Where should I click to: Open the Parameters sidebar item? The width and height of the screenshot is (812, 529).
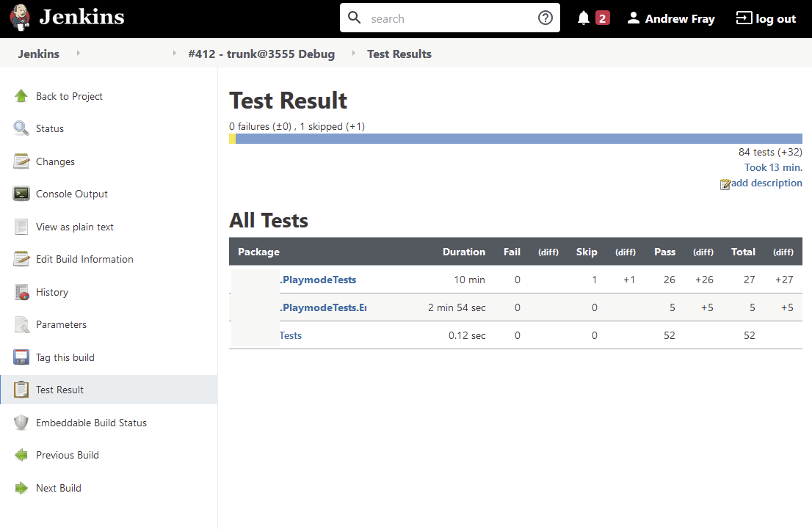61,324
